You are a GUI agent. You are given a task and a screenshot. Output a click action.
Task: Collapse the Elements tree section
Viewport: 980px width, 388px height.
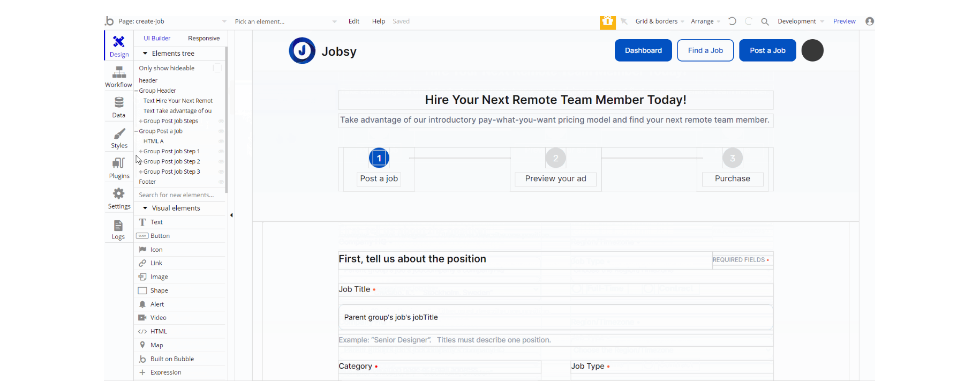[145, 53]
